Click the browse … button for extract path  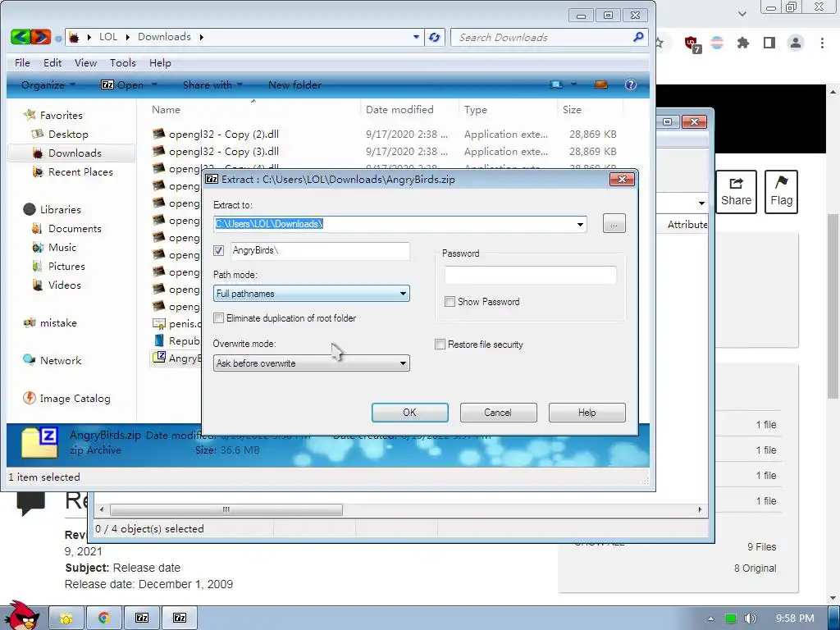(x=614, y=223)
